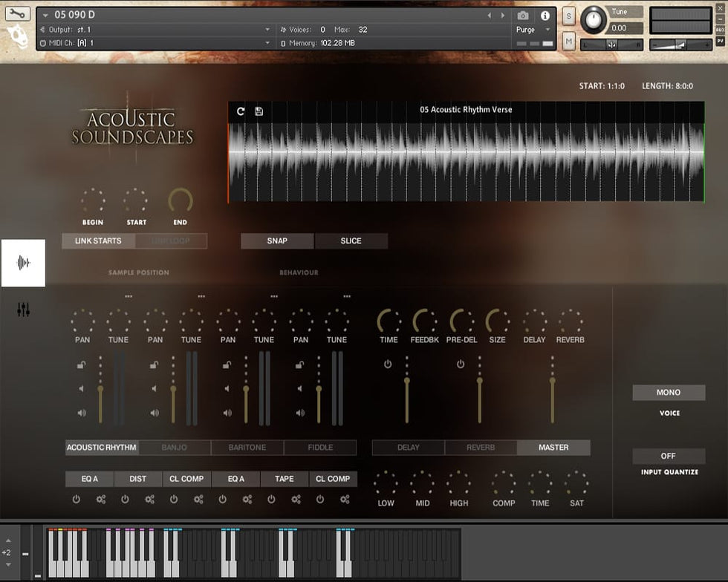Screen dimensions: 728x582
Task: Toggle power for the first EQ A effect
Action: (x=76, y=500)
